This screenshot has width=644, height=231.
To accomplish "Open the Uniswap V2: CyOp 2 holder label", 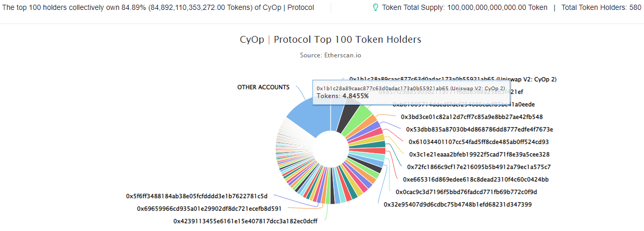I will click(453, 79).
